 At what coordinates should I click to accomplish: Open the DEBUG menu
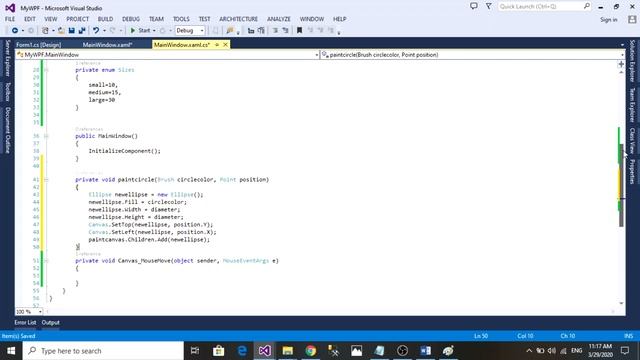click(131, 19)
